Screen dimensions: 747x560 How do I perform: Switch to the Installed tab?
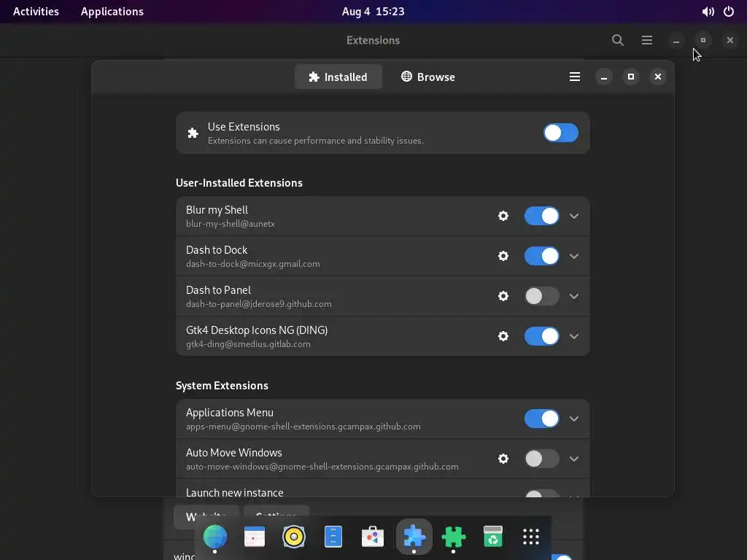click(338, 77)
